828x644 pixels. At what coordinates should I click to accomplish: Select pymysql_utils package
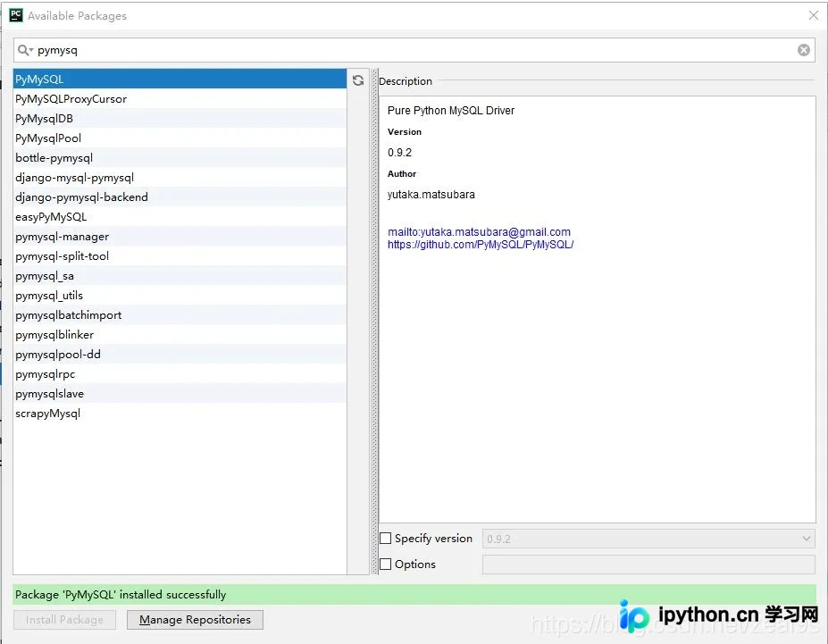tap(180, 295)
